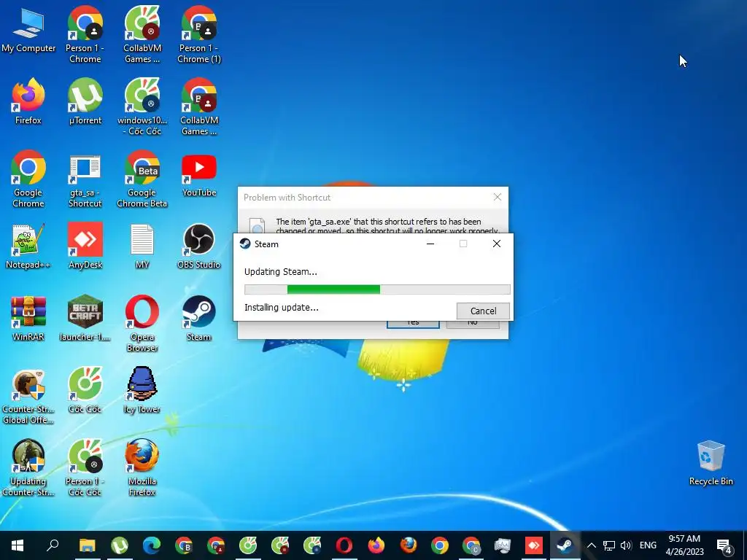
Task: Open Opera from the taskbar
Action: (x=344, y=545)
